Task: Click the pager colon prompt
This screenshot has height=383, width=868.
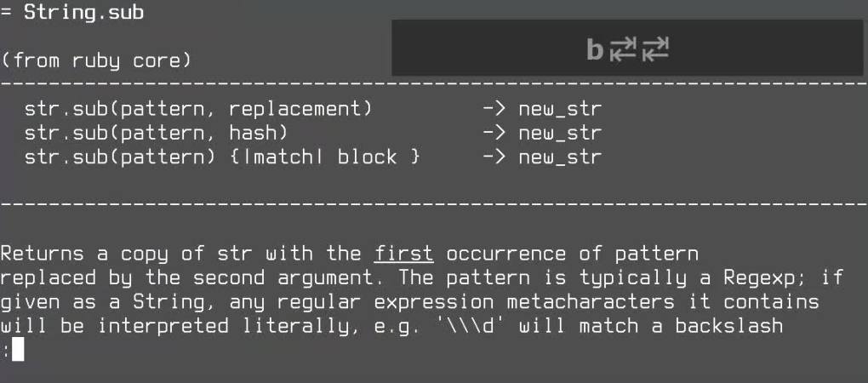Action: pos(5,351)
